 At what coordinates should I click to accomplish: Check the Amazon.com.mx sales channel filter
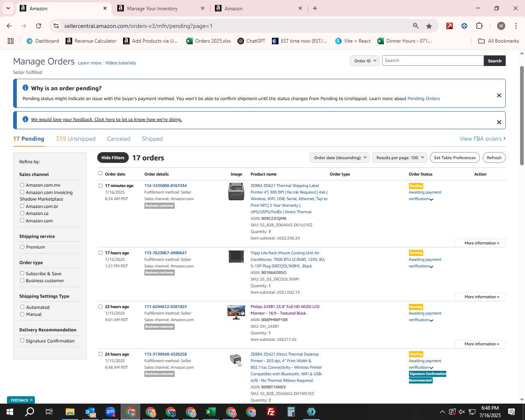pyautogui.click(x=22, y=185)
